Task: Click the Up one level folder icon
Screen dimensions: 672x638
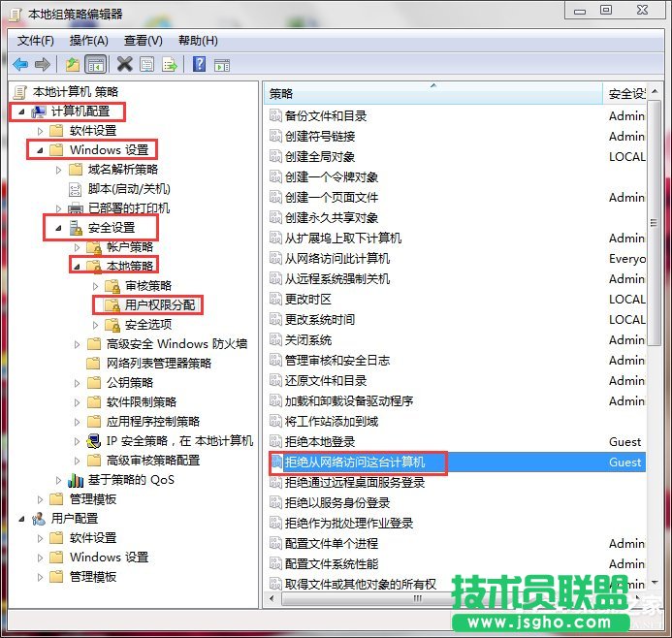Action: [73, 65]
